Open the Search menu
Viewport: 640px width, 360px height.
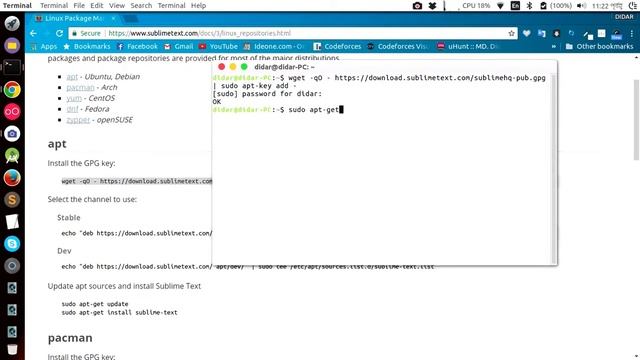[x=141, y=6]
